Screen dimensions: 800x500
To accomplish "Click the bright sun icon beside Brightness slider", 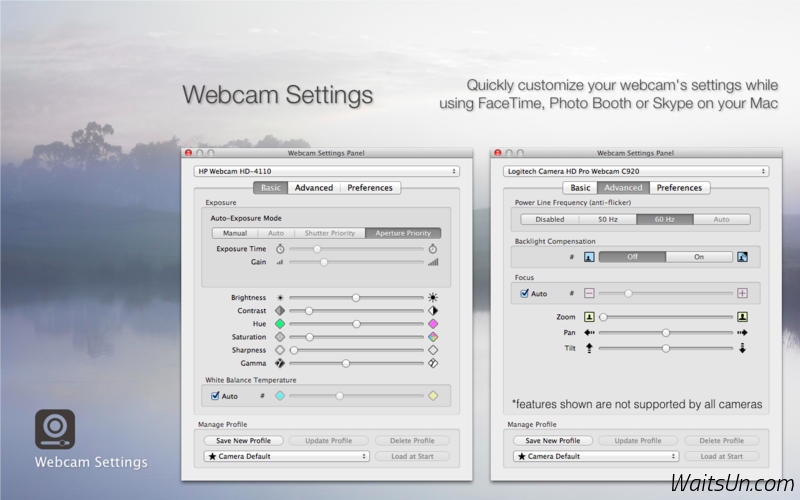I will [x=433, y=297].
